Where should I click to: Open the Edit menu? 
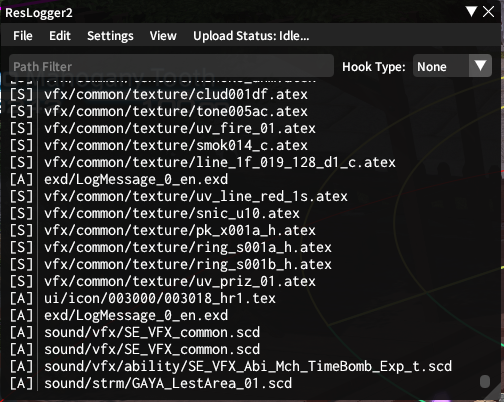(60, 36)
